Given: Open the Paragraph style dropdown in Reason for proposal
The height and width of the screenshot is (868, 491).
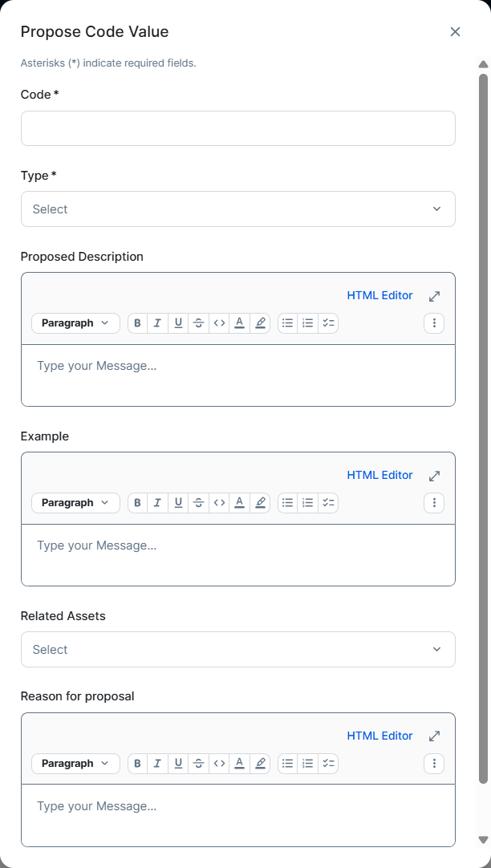Looking at the screenshot, I should click(76, 764).
